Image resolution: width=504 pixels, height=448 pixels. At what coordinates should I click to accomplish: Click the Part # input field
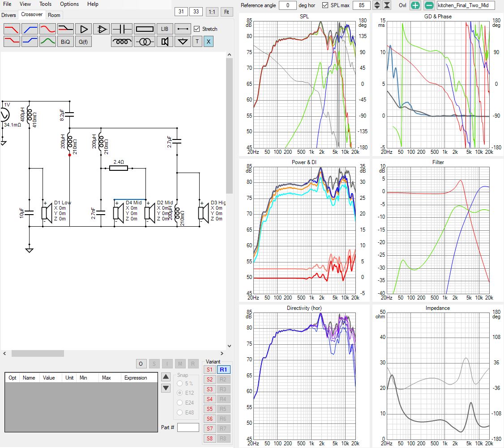point(188,427)
